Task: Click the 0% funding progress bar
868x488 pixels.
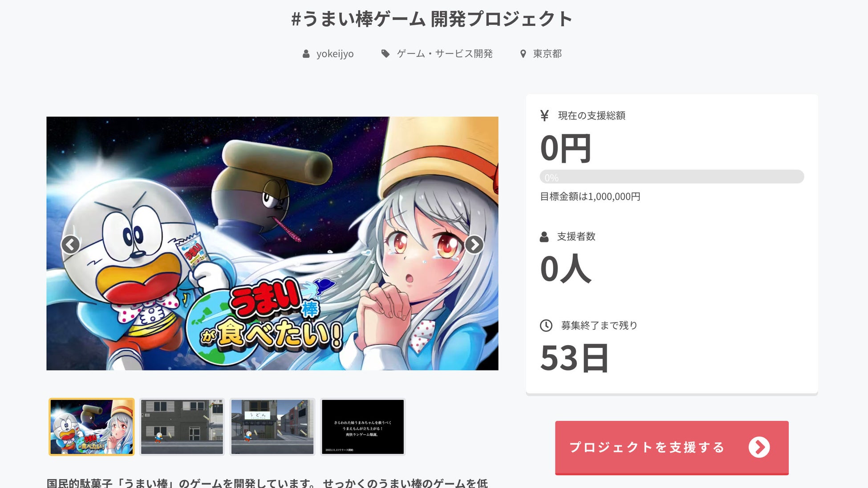Action: (672, 177)
